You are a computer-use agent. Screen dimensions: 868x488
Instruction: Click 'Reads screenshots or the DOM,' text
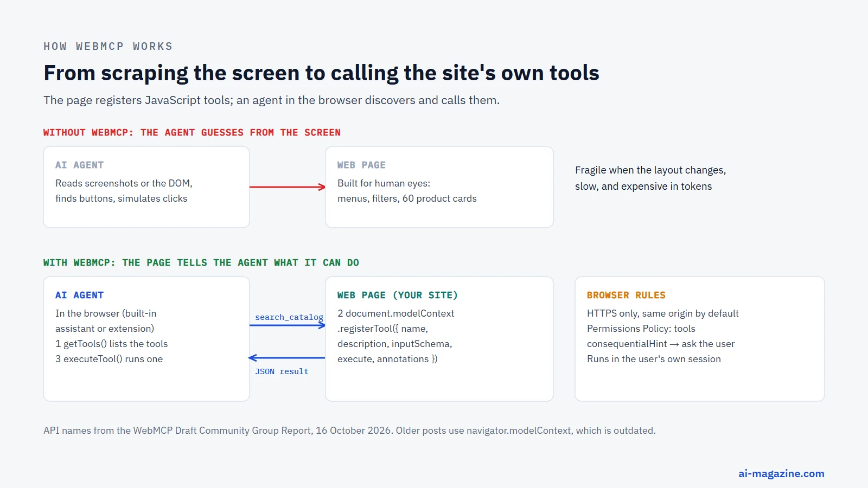point(124,183)
